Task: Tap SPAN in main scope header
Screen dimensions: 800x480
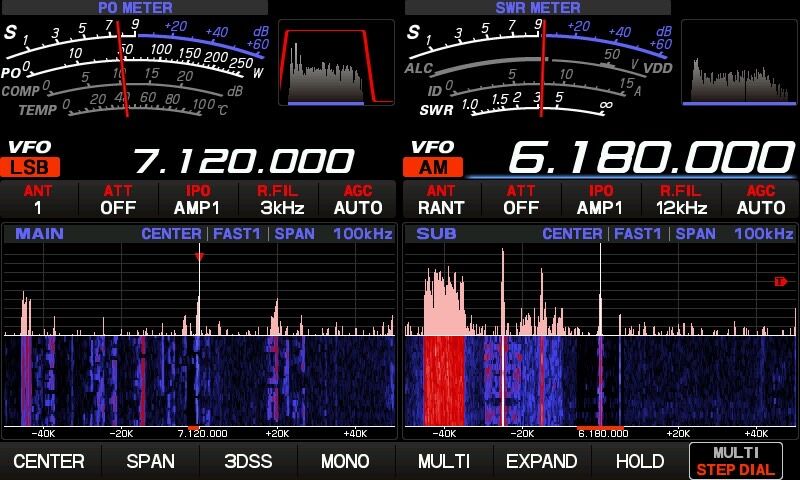Action: [x=294, y=234]
